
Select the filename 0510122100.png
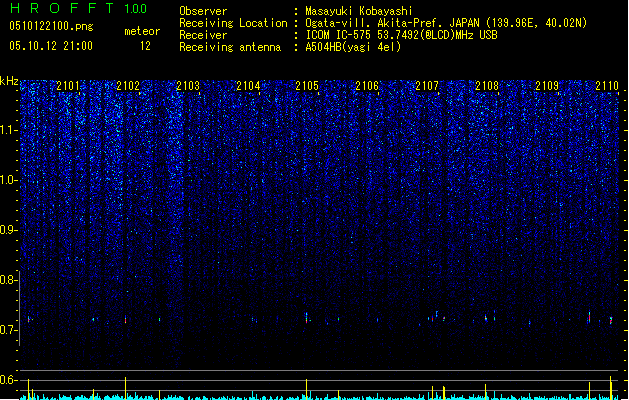(x=51, y=26)
